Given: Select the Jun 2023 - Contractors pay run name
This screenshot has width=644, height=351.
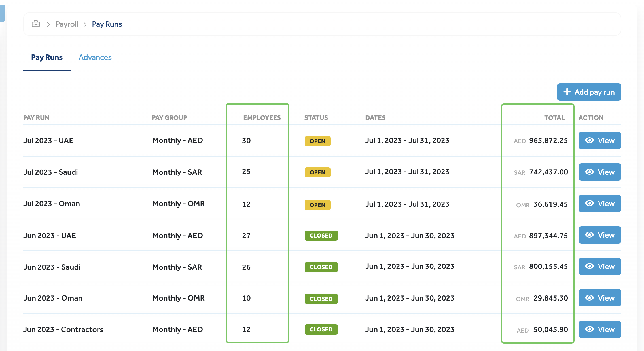Looking at the screenshot, I should (63, 329).
